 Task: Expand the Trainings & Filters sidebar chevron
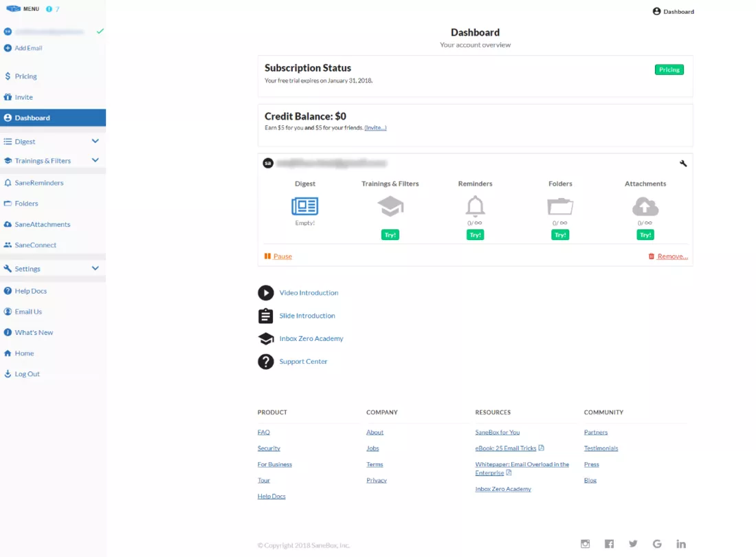[95, 160]
